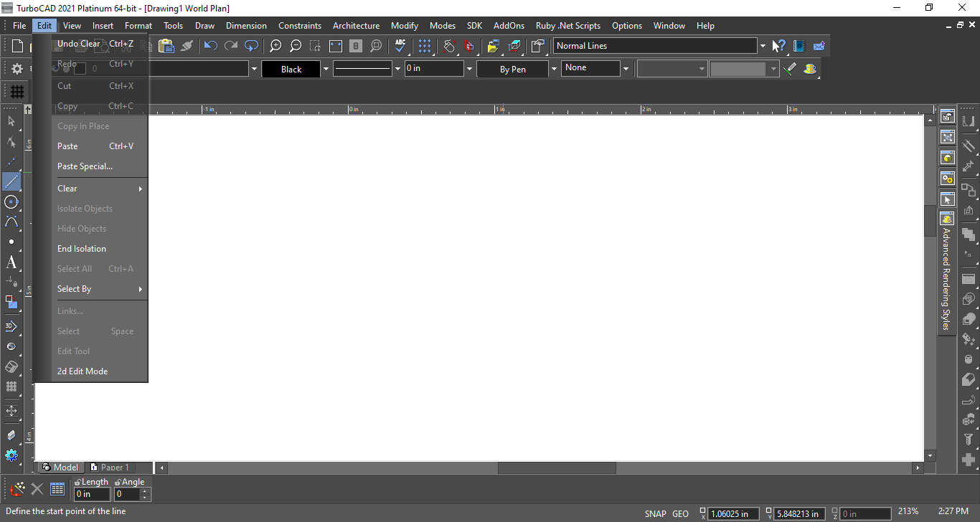Select the Line tool in left toolbar
980x522 pixels.
11,181
